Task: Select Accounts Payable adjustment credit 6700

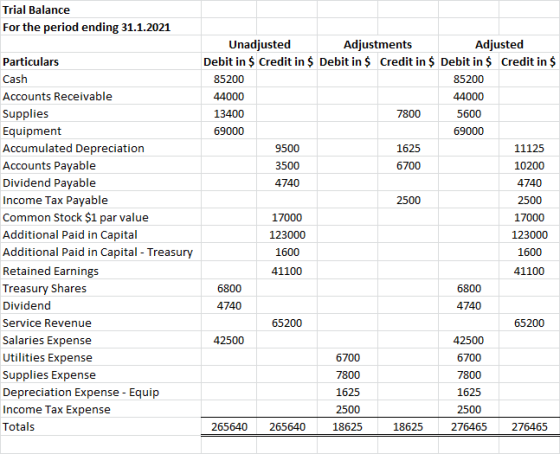Action: (x=409, y=166)
